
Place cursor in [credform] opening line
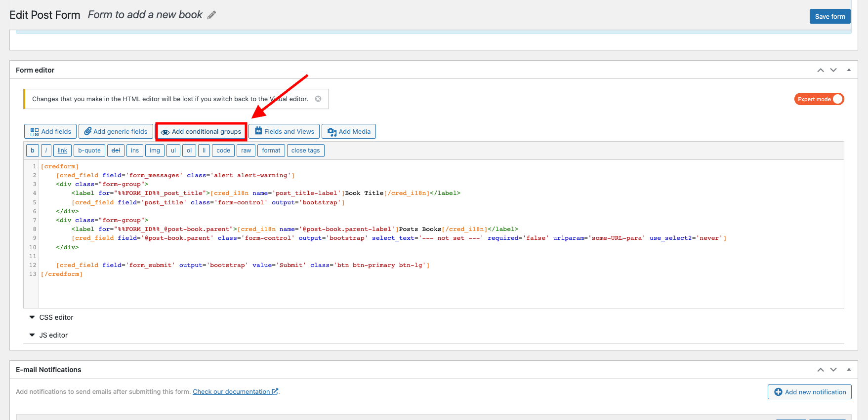[x=60, y=166]
